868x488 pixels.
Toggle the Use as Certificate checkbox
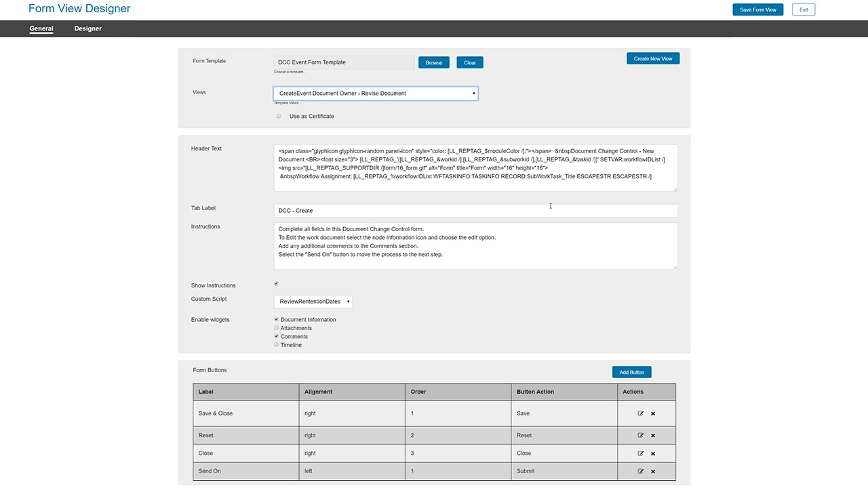click(278, 116)
